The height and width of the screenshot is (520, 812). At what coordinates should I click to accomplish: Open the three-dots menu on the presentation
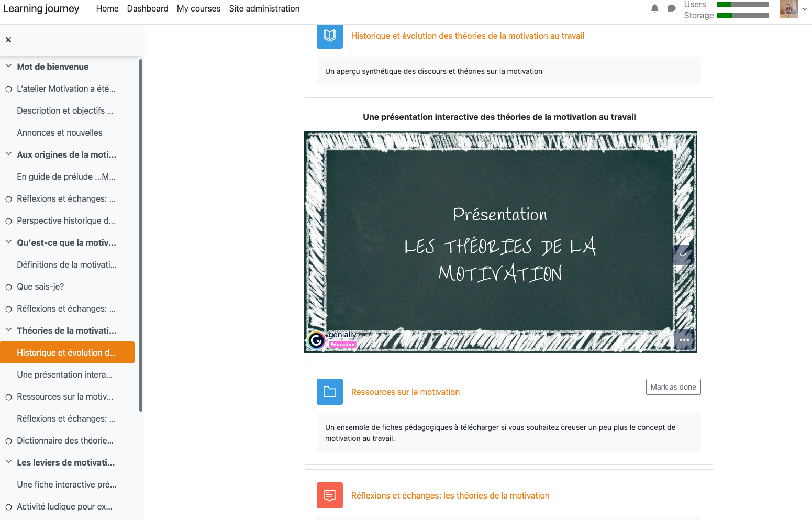click(x=684, y=340)
